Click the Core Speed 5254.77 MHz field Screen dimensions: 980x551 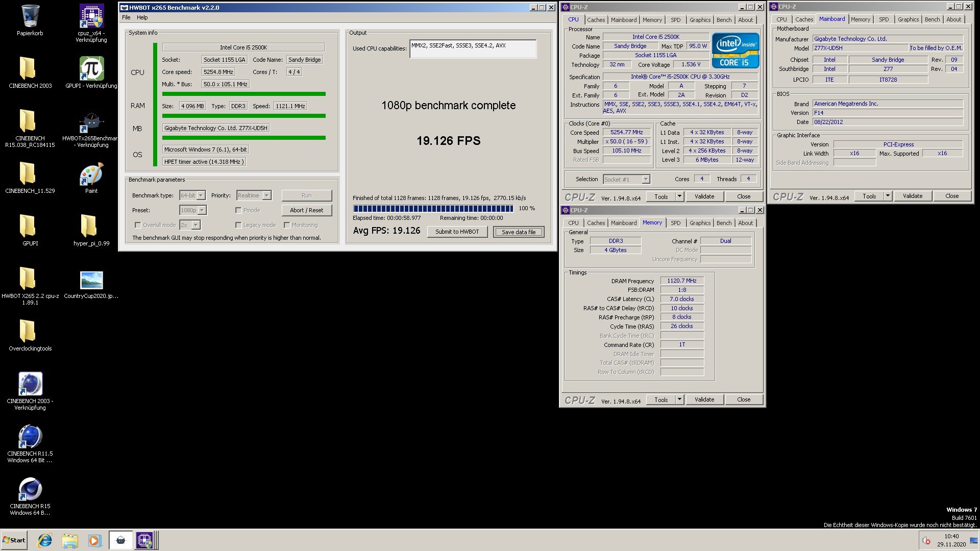point(627,132)
